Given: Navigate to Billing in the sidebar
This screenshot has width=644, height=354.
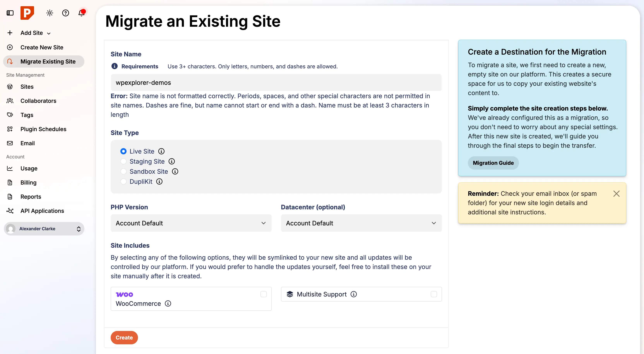Looking at the screenshot, I should point(28,182).
